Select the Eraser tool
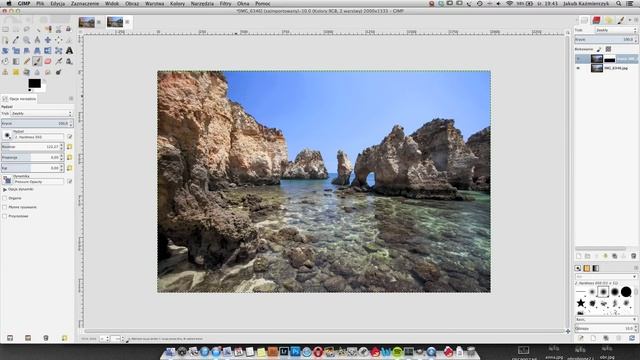Viewport: 640px width, 360px height. [48, 61]
